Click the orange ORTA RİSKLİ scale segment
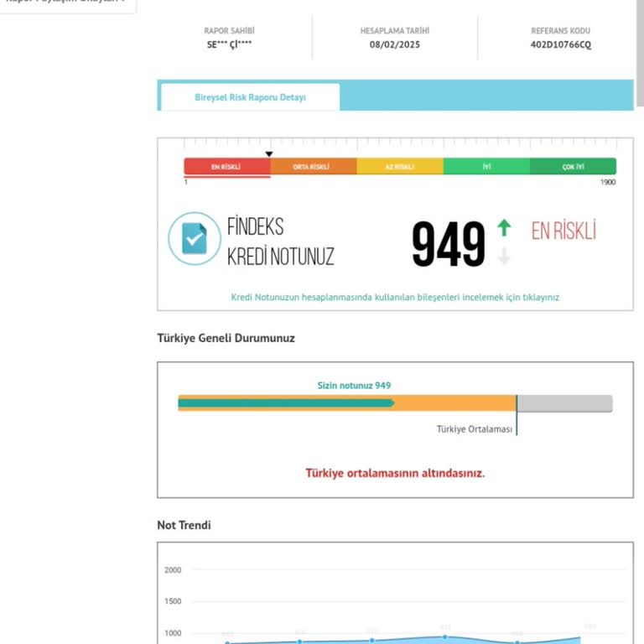The image size is (644, 644). tap(314, 166)
